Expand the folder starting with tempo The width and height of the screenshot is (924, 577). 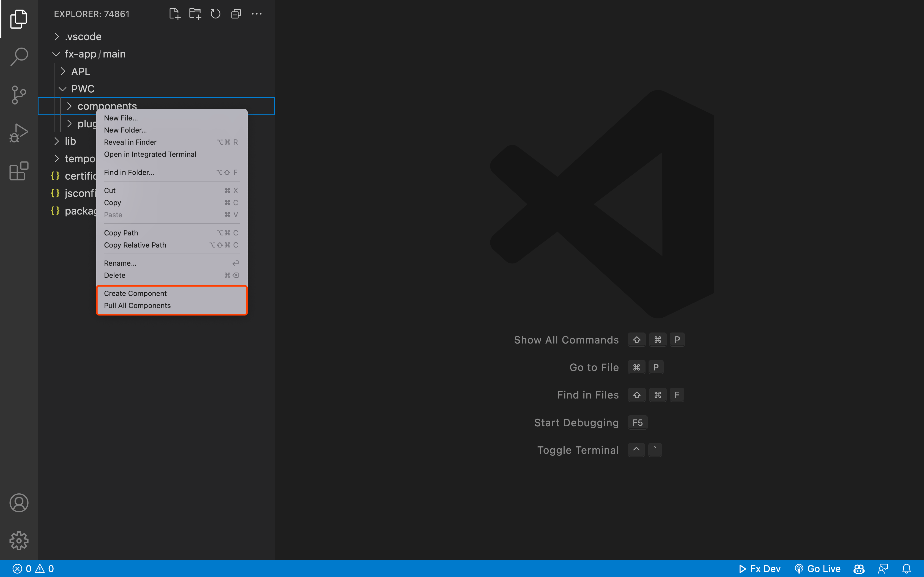pyautogui.click(x=67, y=159)
